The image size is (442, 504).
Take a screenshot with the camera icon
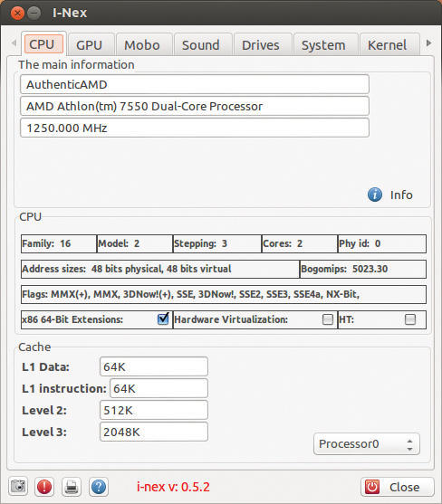[18, 486]
